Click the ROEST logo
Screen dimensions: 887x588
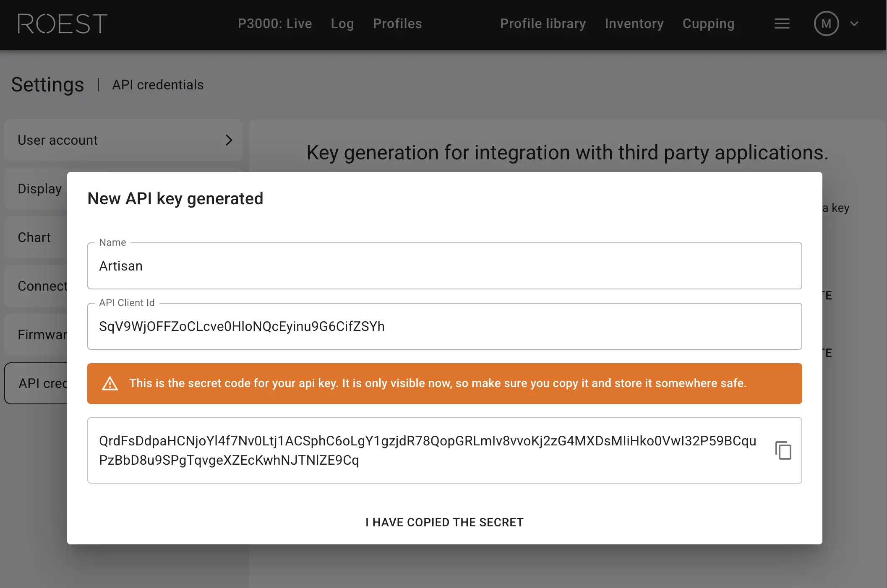coord(62,24)
